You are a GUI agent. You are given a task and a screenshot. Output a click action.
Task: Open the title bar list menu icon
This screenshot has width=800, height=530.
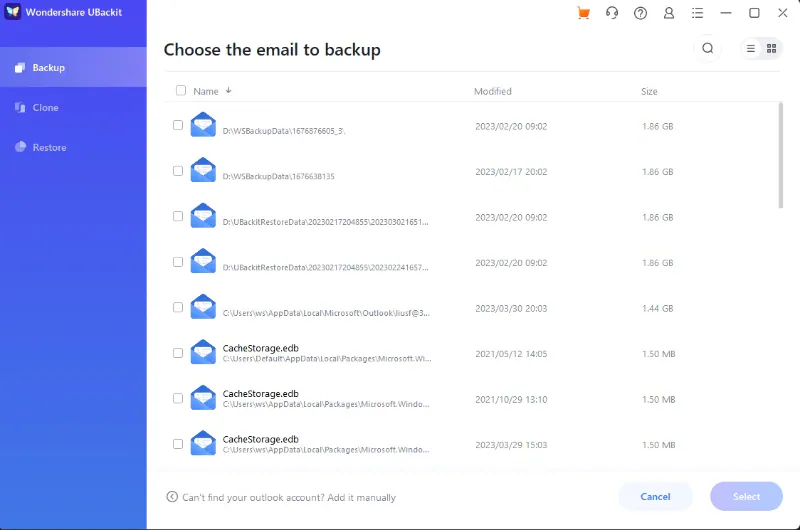click(697, 13)
